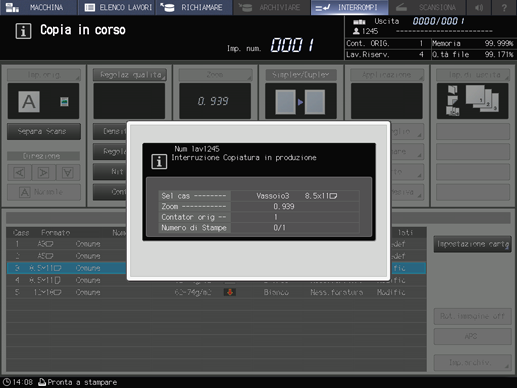Viewport: 517px width, 388px height.
Task: Select downward original direction icon
Action: (68, 172)
